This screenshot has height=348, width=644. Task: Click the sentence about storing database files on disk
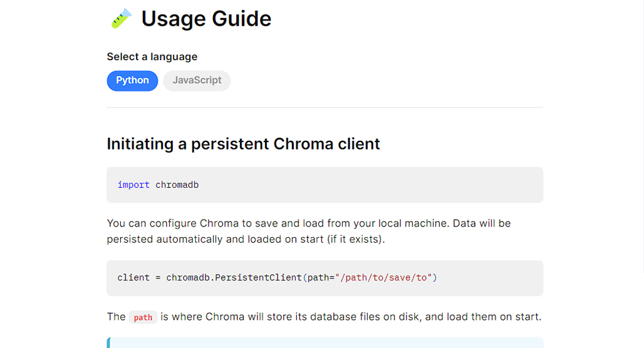324,317
